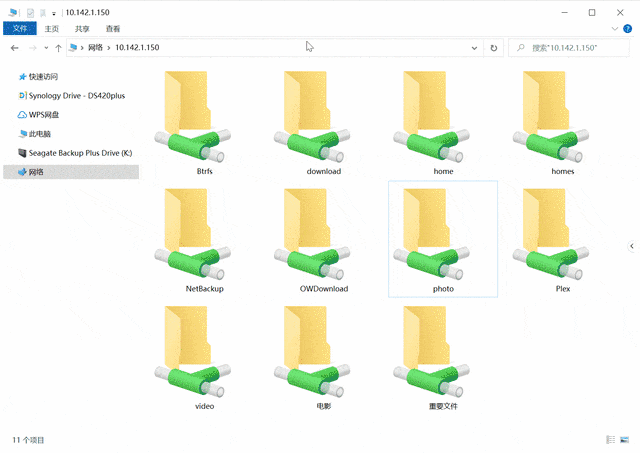Expand the address bar history dropdown
Viewport: 640px width, 453px height.
[x=474, y=48]
